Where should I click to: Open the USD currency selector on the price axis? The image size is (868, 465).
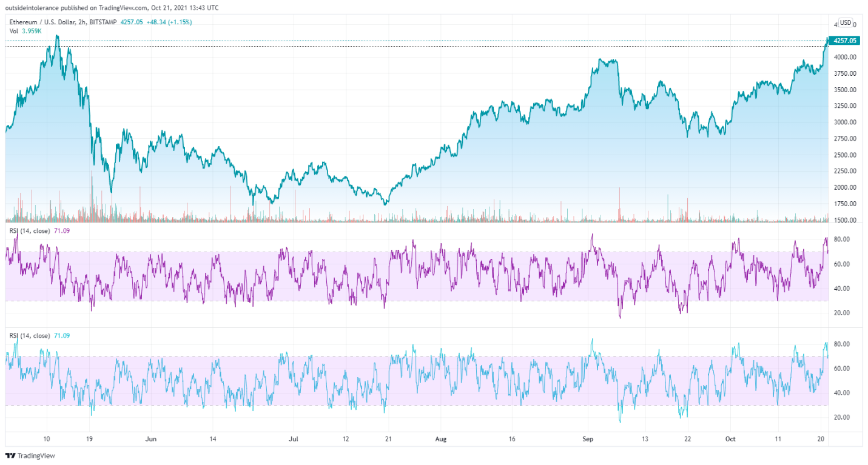[846, 22]
